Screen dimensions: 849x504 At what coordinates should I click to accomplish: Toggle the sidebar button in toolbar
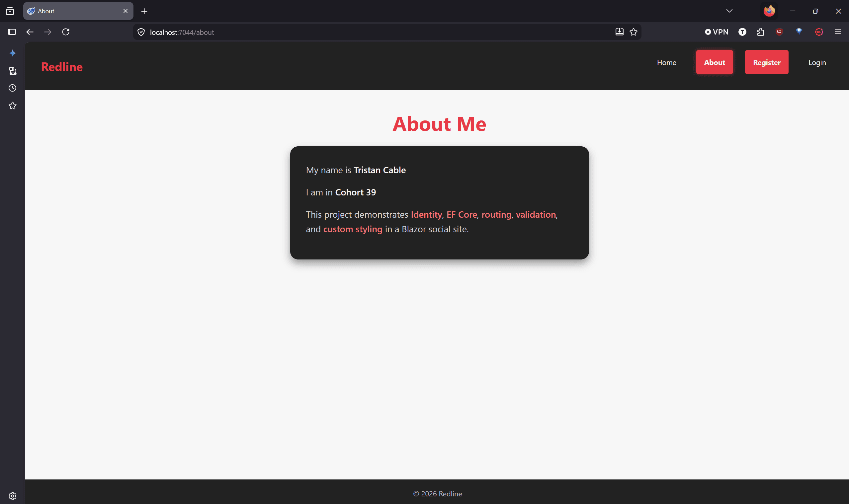tap(12, 32)
